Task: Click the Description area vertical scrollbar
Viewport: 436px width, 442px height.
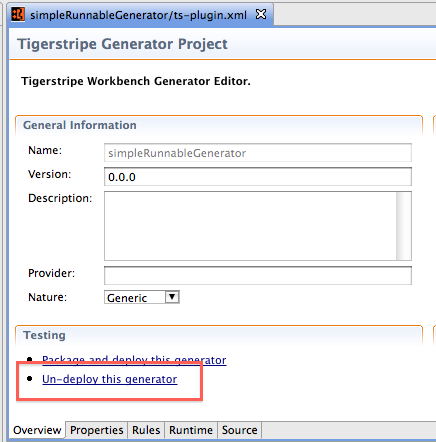Action: [x=404, y=226]
